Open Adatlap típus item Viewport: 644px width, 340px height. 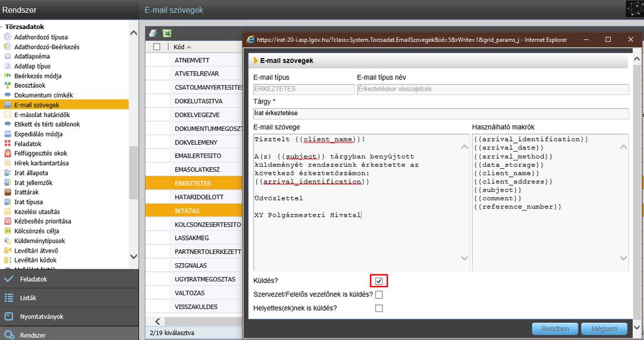(33, 66)
